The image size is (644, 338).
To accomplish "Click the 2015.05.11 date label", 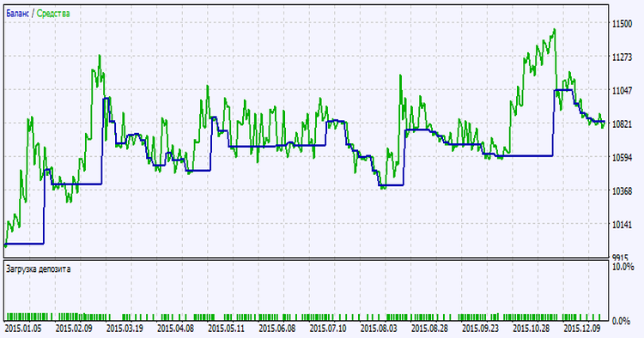I will [x=227, y=329].
